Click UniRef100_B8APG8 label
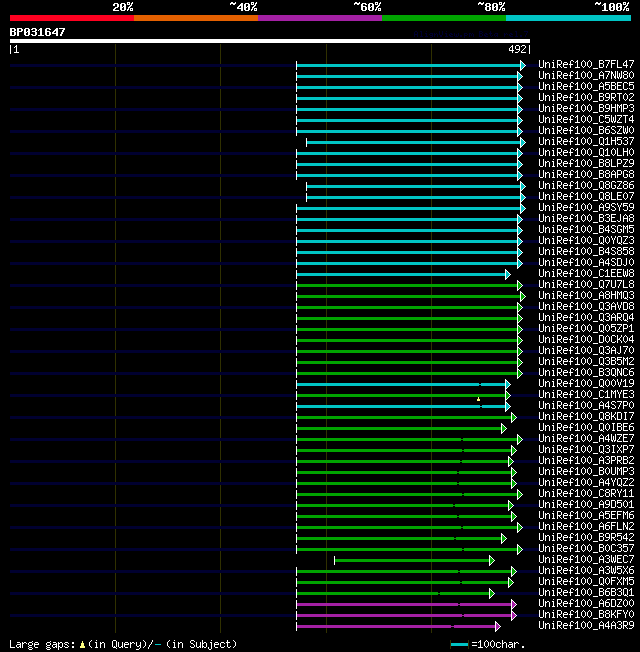This screenshot has width=640, height=652. [x=586, y=175]
